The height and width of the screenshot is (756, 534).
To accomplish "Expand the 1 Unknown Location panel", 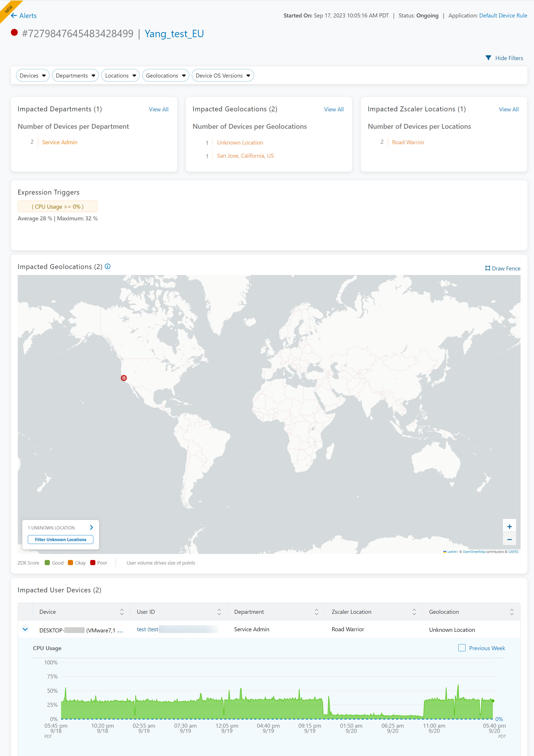I will click(x=91, y=527).
